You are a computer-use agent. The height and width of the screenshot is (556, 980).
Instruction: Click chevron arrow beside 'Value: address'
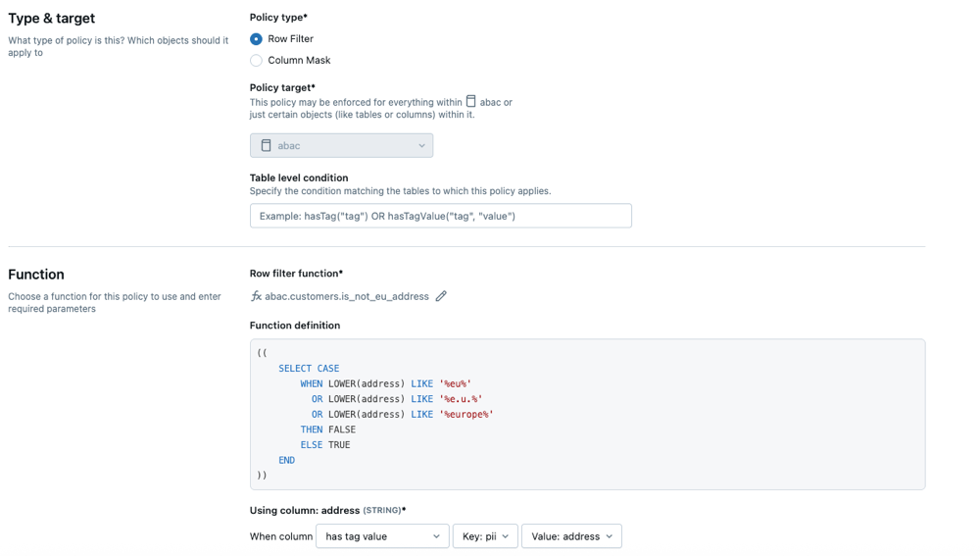point(609,536)
